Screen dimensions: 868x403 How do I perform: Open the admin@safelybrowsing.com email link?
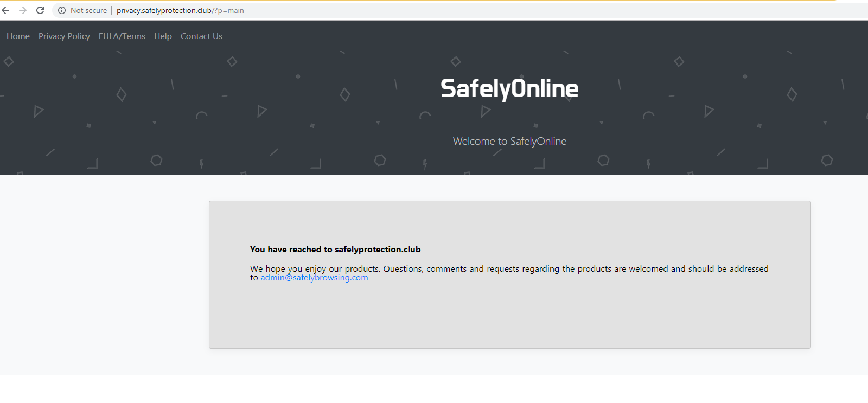click(314, 278)
